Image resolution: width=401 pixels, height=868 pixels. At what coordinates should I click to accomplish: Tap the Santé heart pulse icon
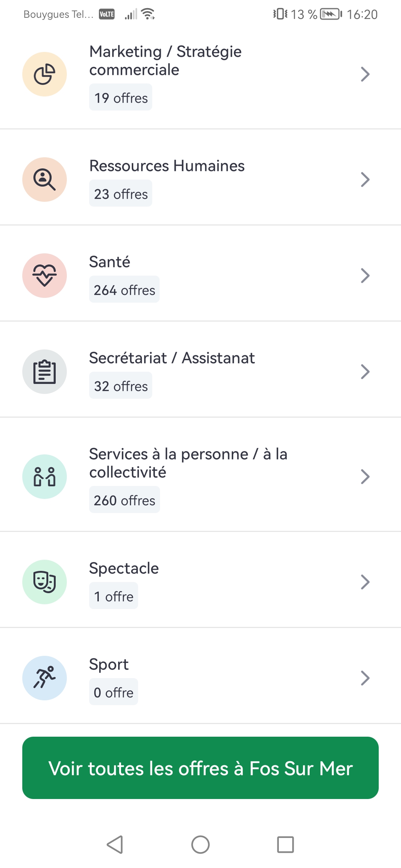[45, 276]
